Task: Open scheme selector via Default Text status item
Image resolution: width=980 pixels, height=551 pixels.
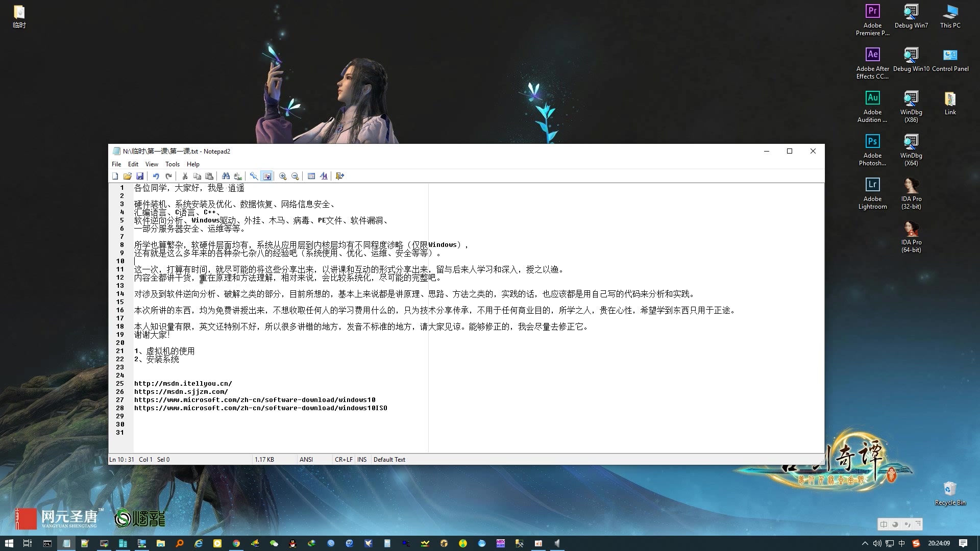Action: (x=389, y=459)
